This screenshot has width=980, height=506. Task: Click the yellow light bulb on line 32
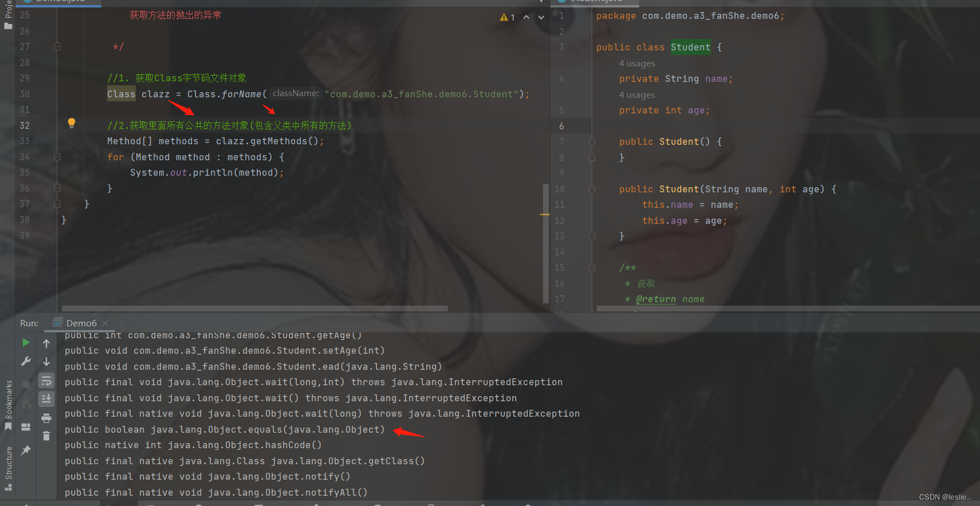pyautogui.click(x=72, y=122)
